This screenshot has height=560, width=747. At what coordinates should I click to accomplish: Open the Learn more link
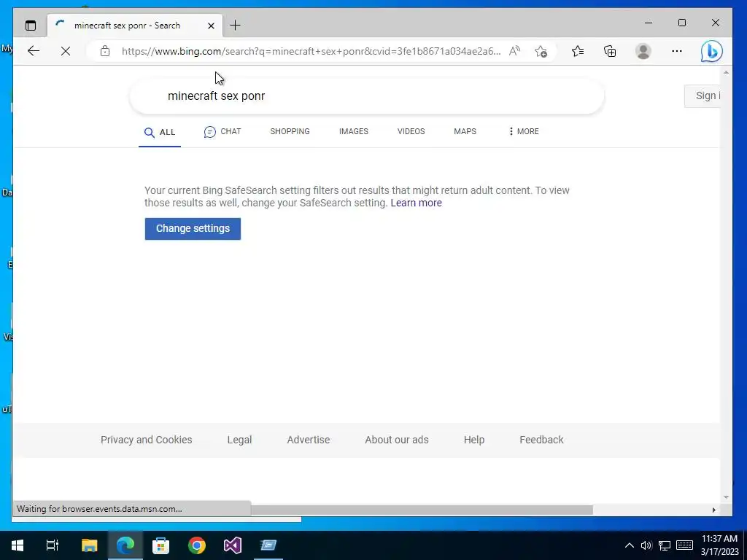click(x=417, y=203)
